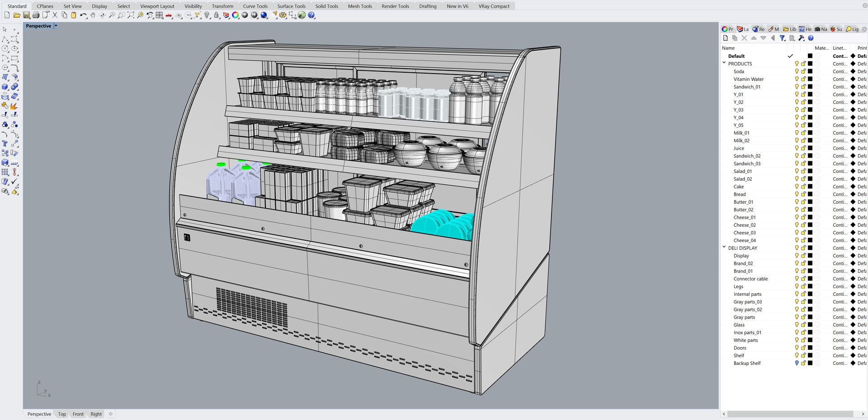The width and height of the screenshot is (868, 420).
Task: Select the Circle tool in left sidebar
Action: [x=5, y=49]
